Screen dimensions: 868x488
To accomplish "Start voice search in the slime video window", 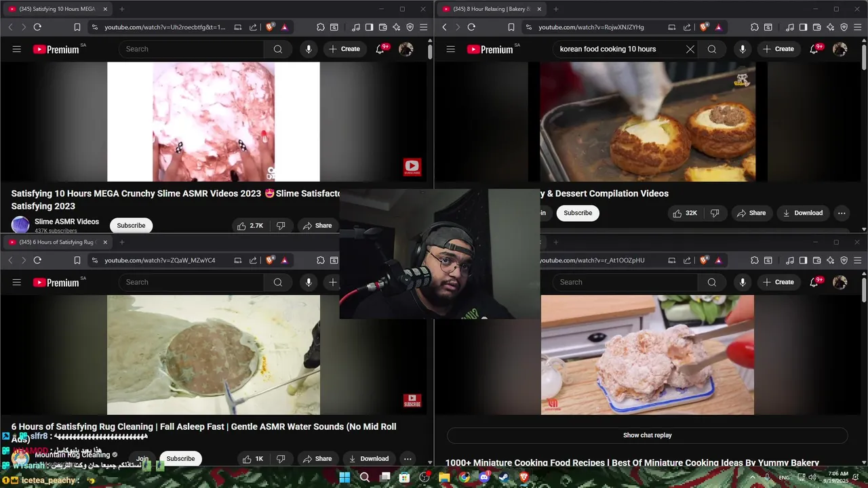I will [x=309, y=49].
